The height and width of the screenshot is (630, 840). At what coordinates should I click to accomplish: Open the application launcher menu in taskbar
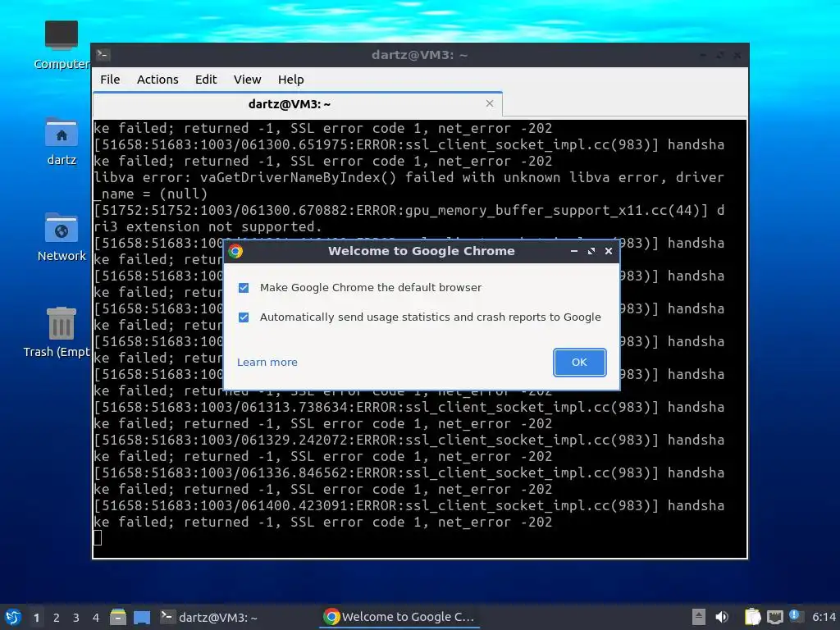[13, 617]
